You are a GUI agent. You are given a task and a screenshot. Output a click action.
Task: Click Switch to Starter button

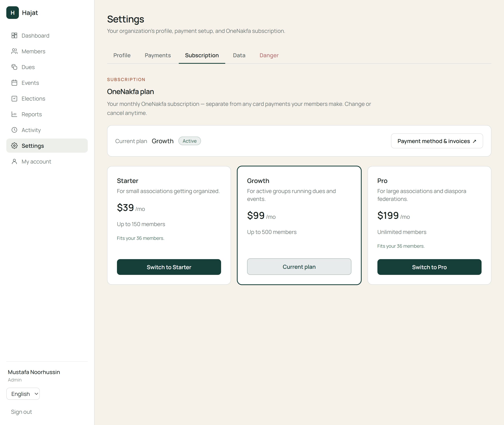pos(169,267)
